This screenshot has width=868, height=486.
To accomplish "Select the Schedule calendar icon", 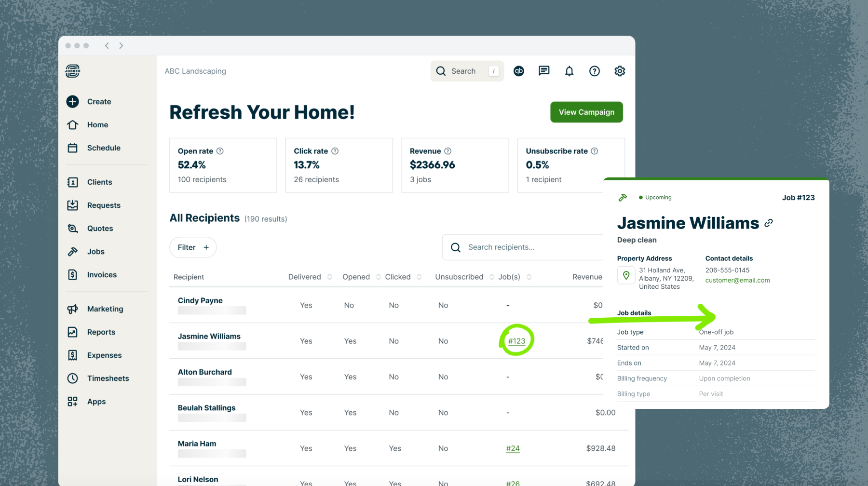I will point(72,148).
